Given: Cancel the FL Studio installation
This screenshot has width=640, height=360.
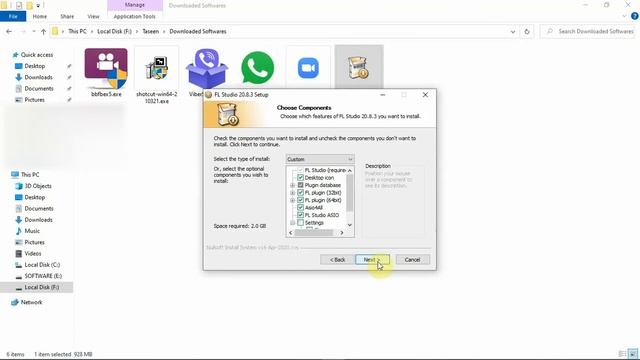Looking at the screenshot, I should (x=412, y=260).
